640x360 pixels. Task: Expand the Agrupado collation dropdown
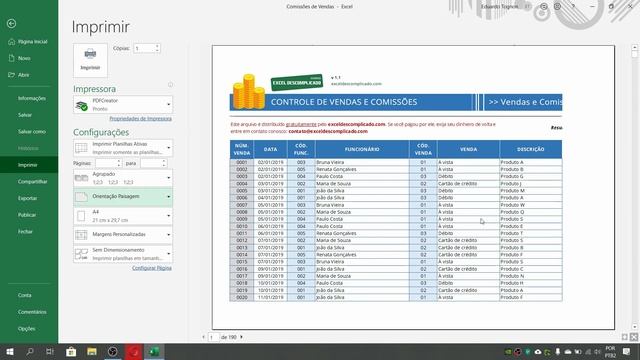[x=123, y=178]
